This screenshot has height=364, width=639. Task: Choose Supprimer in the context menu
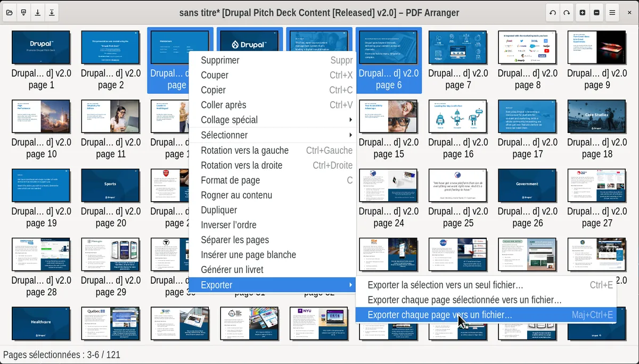tap(273, 60)
